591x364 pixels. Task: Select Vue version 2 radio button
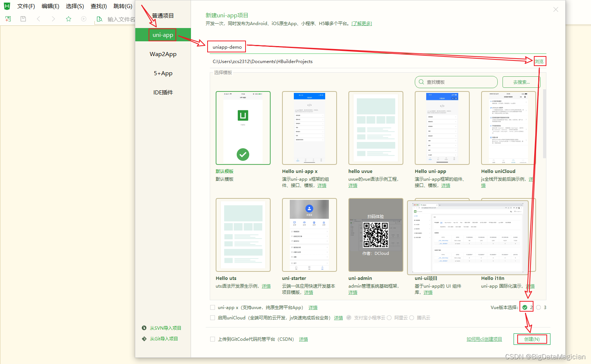[525, 307]
